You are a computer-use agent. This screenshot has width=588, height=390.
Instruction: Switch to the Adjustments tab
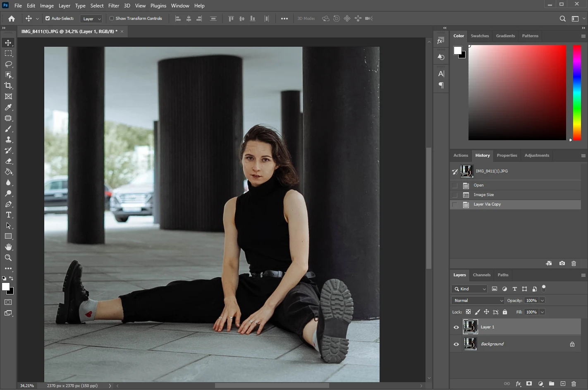537,156
